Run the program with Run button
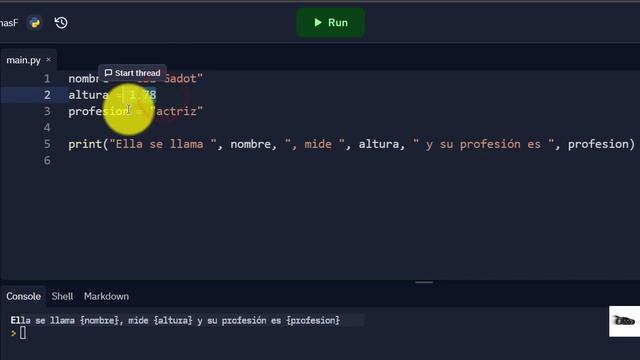The width and height of the screenshot is (640, 360). [330, 23]
